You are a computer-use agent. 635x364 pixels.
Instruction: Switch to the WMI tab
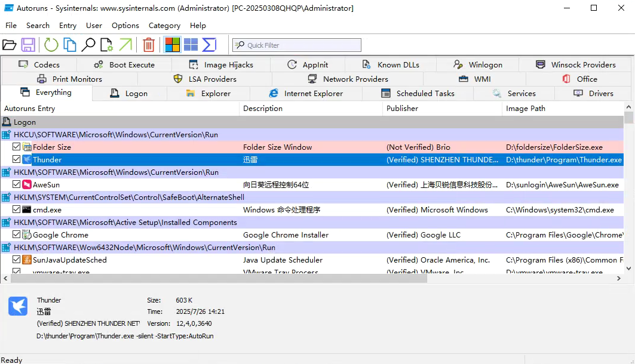[475, 79]
